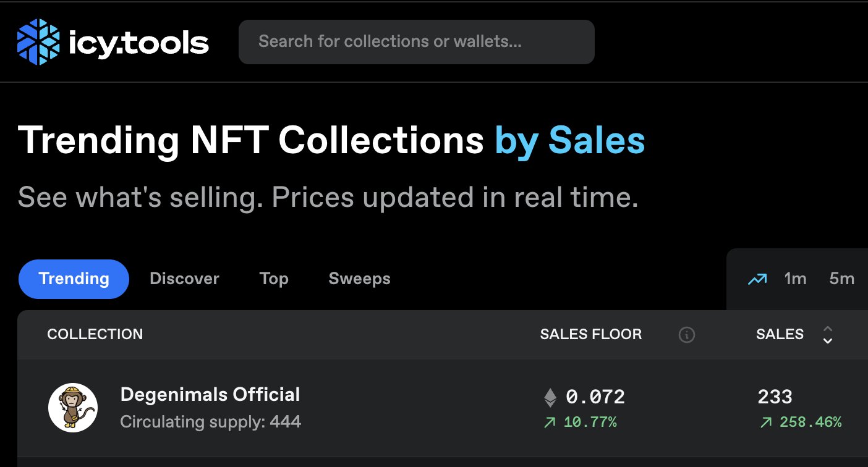This screenshot has height=467, width=868.
Task: Focus the collections or wallets search field
Action: point(417,42)
